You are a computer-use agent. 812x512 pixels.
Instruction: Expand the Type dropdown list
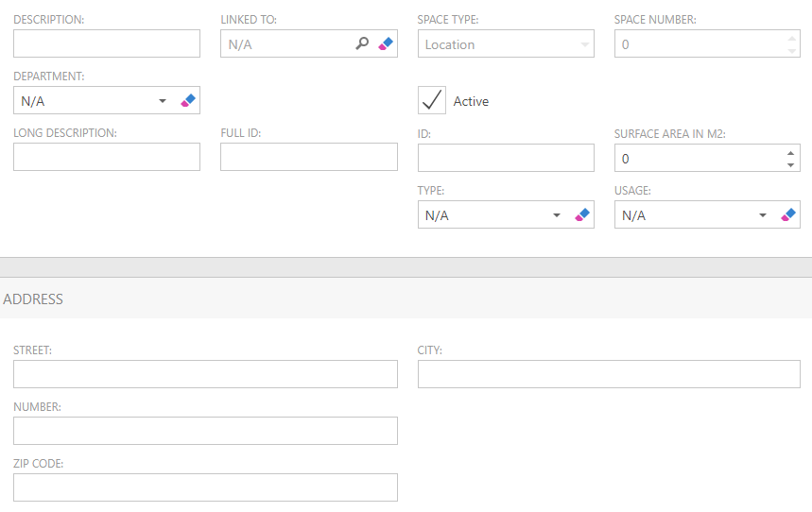click(557, 215)
